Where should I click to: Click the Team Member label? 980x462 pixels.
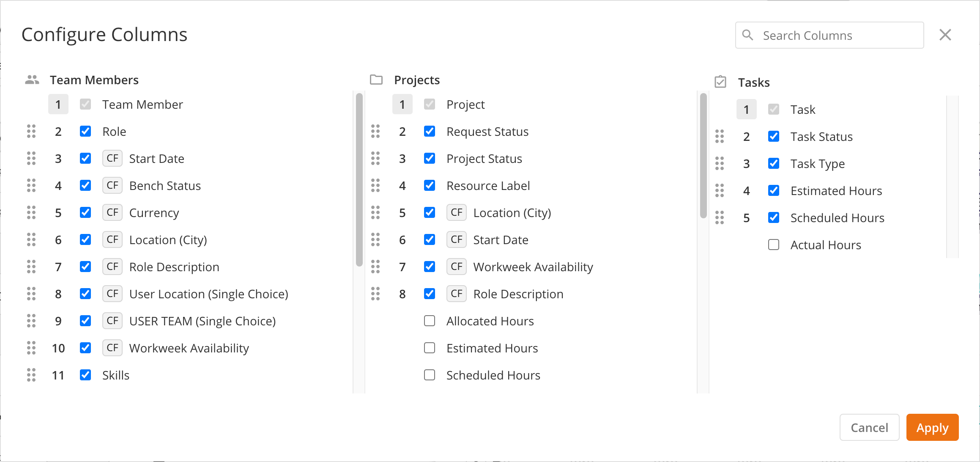(x=142, y=104)
